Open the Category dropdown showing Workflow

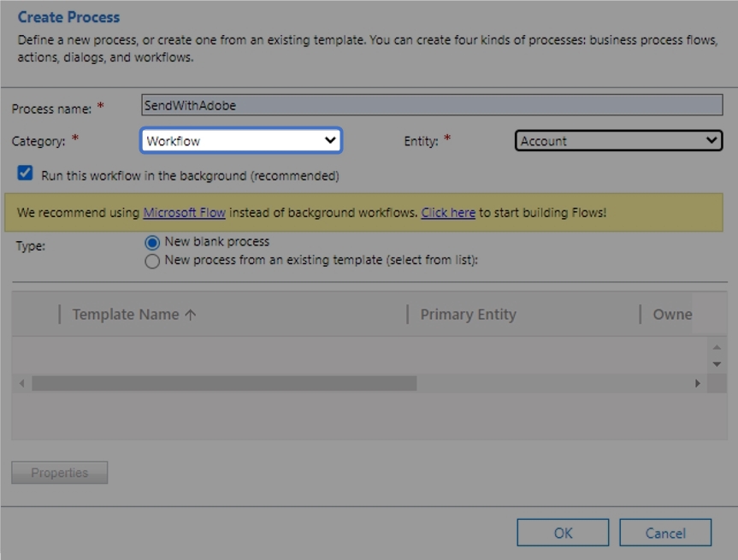tap(241, 141)
